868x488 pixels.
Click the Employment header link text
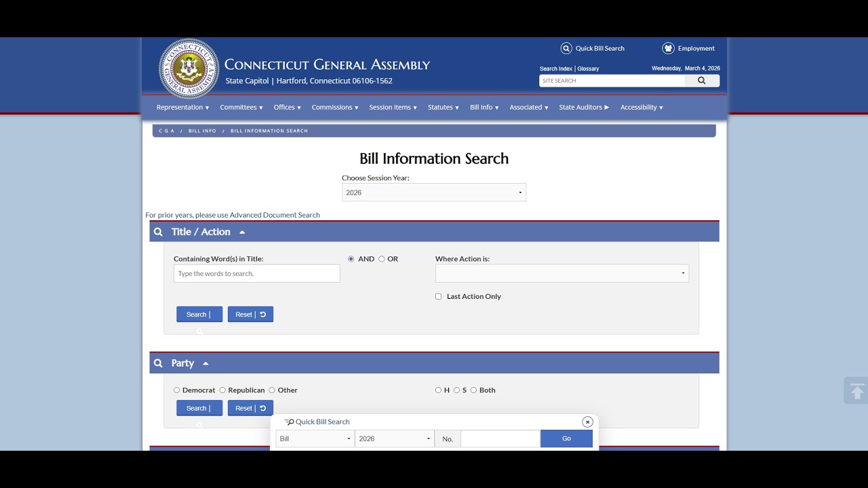[696, 48]
